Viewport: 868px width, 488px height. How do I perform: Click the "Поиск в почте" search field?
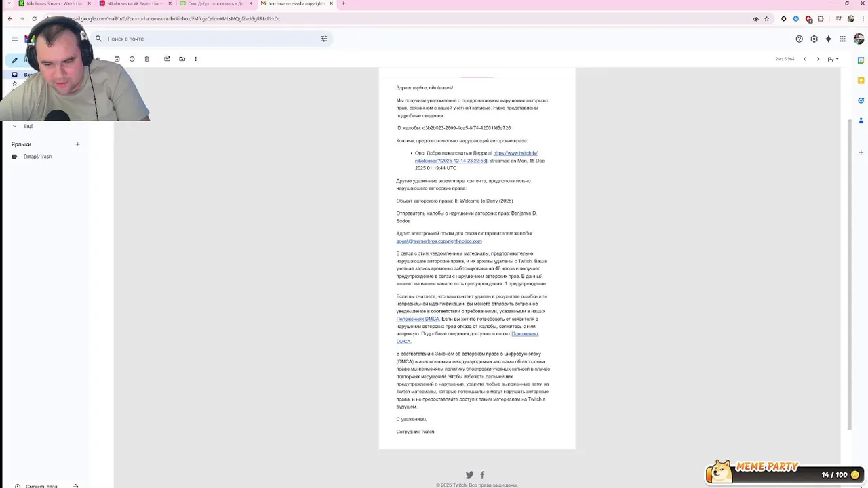(x=210, y=39)
